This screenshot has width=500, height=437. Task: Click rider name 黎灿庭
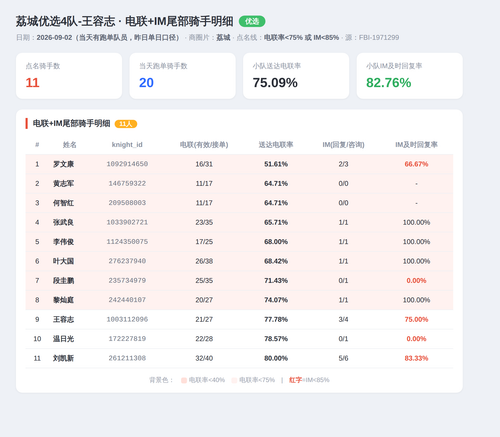(63, 300)
